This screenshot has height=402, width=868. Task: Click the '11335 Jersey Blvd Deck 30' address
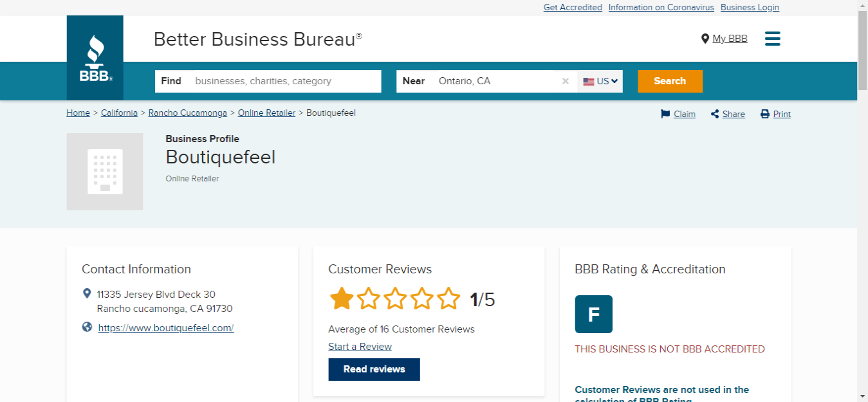click(x=156, y=295)
